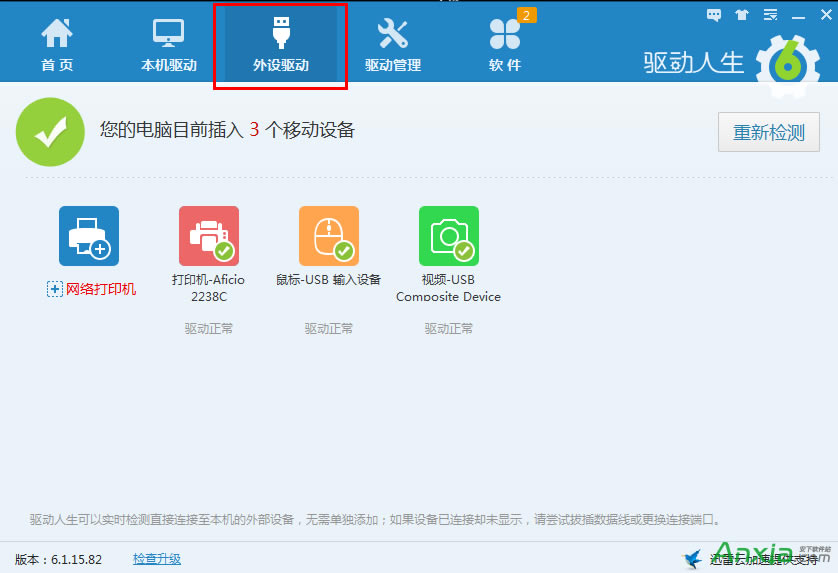Image resolution: width=838 pixels, height=573 pixels.
Task: Click the 驱动人生 6 gear logo
Action: pyautogui.click(x=787, y=65)
